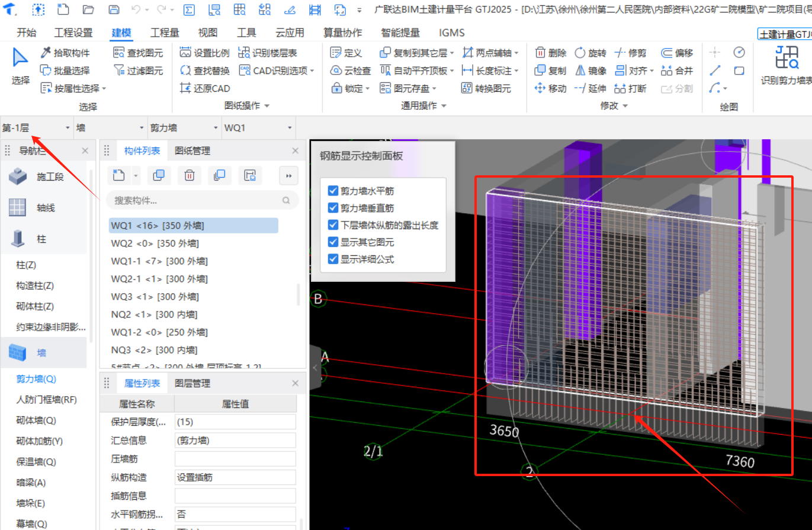Open the 开始 ribbon tab

click(x=26, y=33)
